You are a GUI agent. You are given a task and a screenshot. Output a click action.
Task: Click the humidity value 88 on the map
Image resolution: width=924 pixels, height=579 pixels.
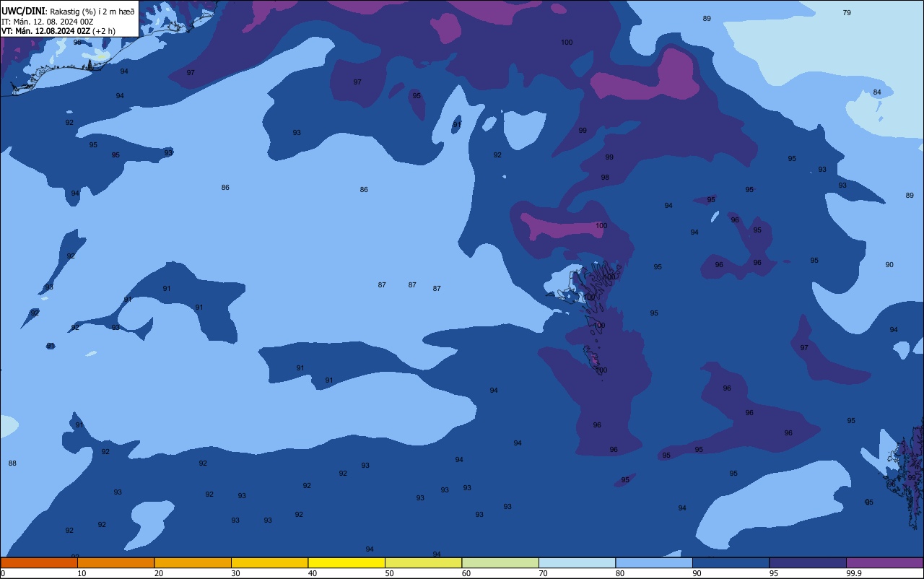(12, 463)
